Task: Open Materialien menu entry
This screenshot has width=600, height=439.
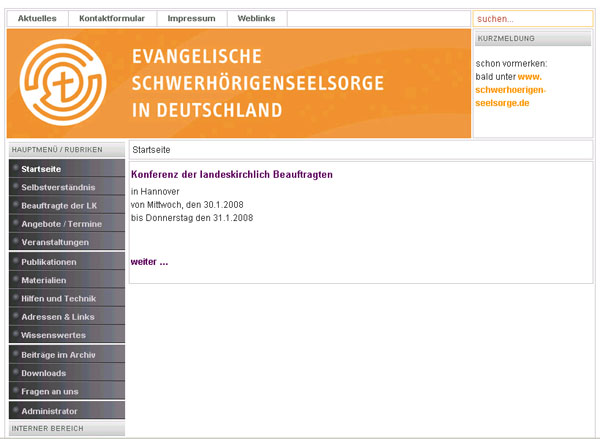Action: coord(44,280)
